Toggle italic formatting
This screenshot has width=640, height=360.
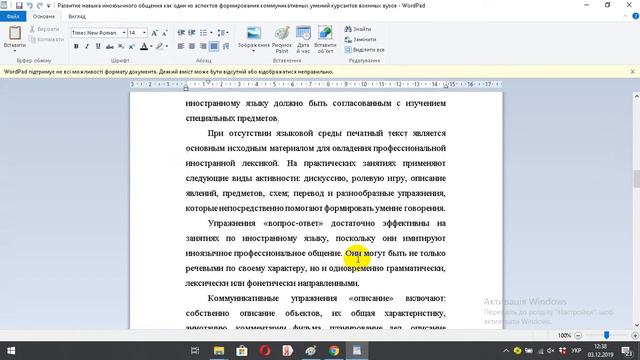coord(87,47)
